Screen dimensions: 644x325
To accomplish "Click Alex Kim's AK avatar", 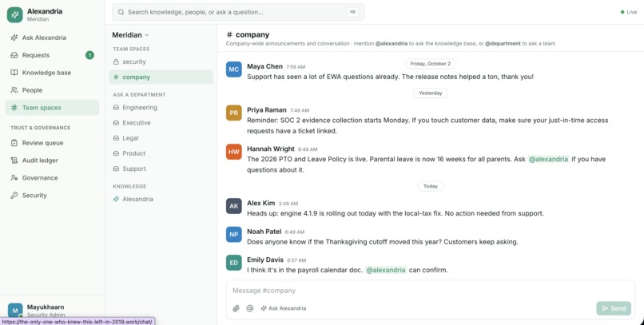I will (233, 206).
